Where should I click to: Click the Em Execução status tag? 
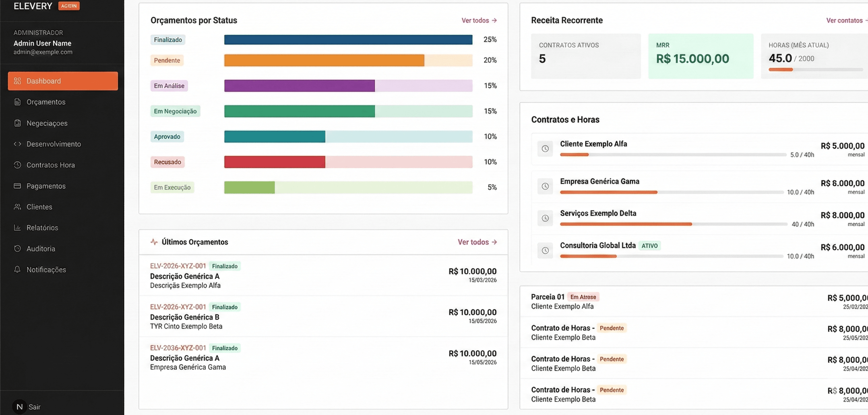click(x=172, y=187)
